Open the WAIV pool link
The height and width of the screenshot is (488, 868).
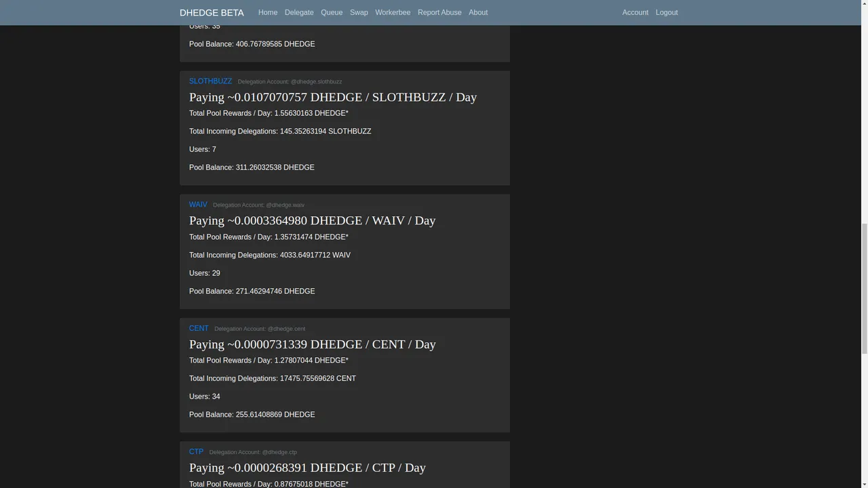coord(198,205)
